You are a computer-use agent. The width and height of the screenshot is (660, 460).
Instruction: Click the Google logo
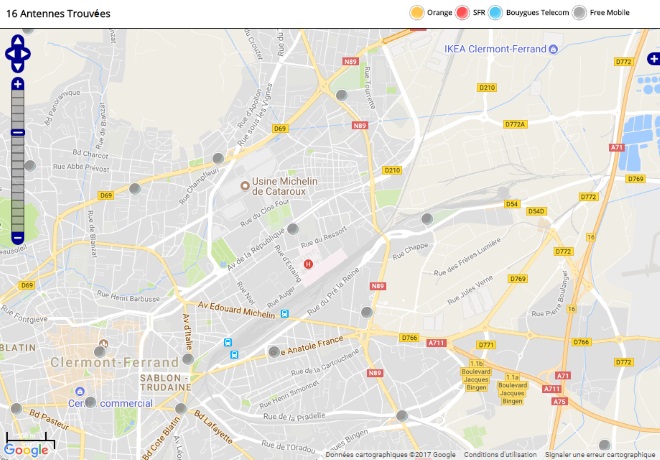(26, 450)
